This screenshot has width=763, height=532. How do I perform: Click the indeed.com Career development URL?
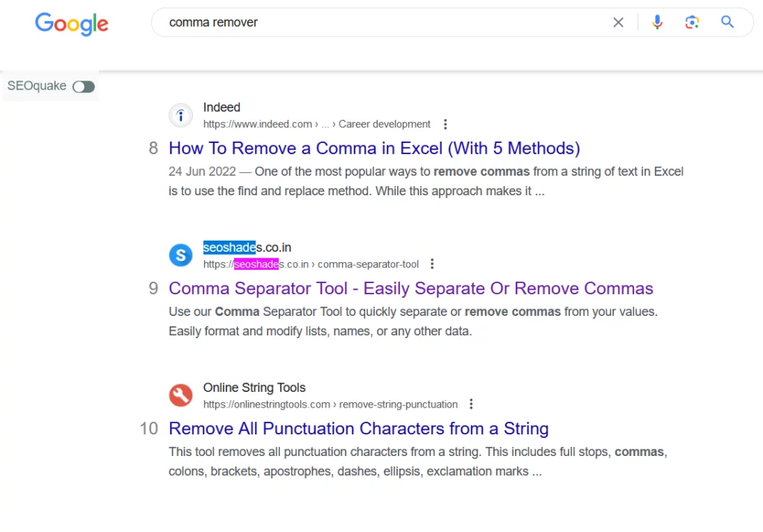pyautogui.click(x=317, y=124)
